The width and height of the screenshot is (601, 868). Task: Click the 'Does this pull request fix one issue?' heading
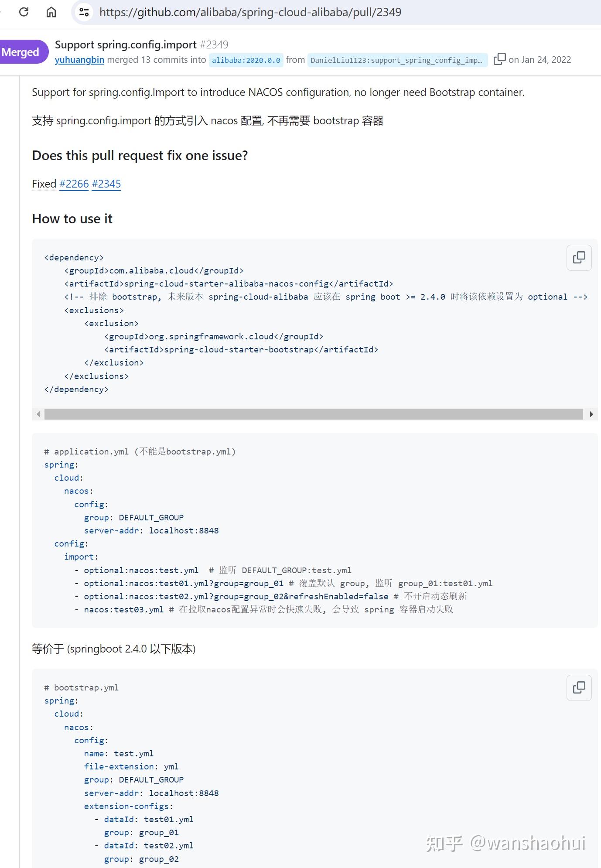pyautogui.click(x=140, y=156)
